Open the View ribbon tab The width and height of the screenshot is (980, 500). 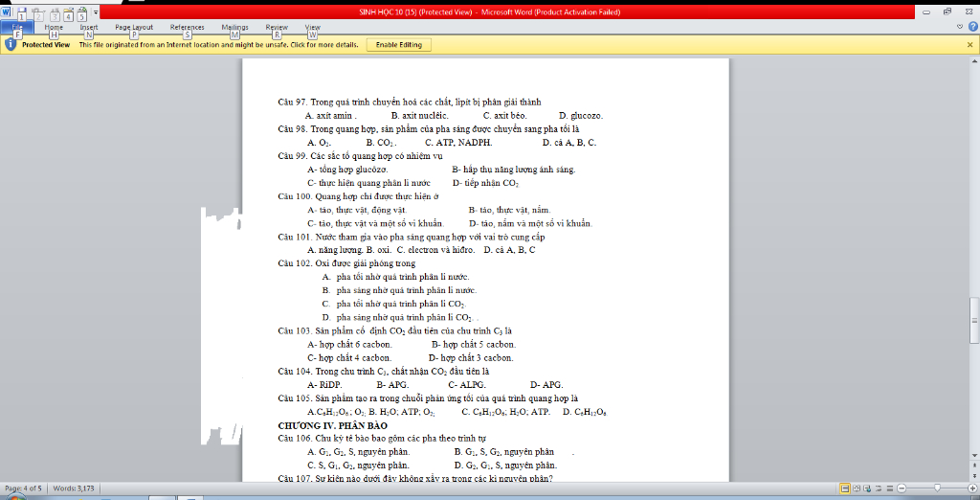click(x=313, y=28)
